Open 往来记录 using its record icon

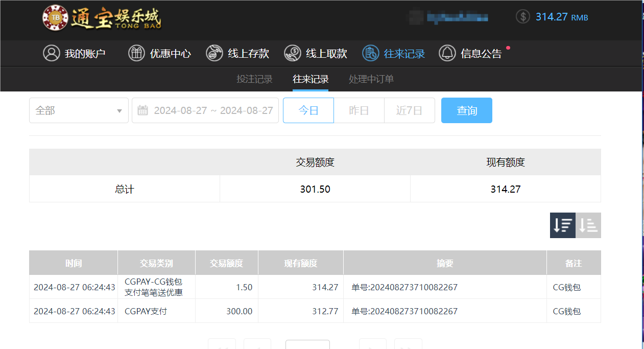pos(370,53)
